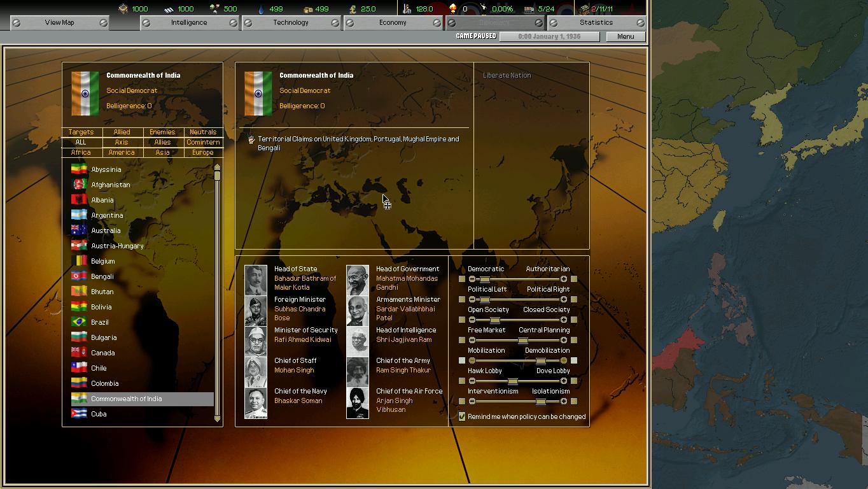Filter the country list by Axis
The height and width of the screenshot is (489, 868).
(x=122, y=142)
